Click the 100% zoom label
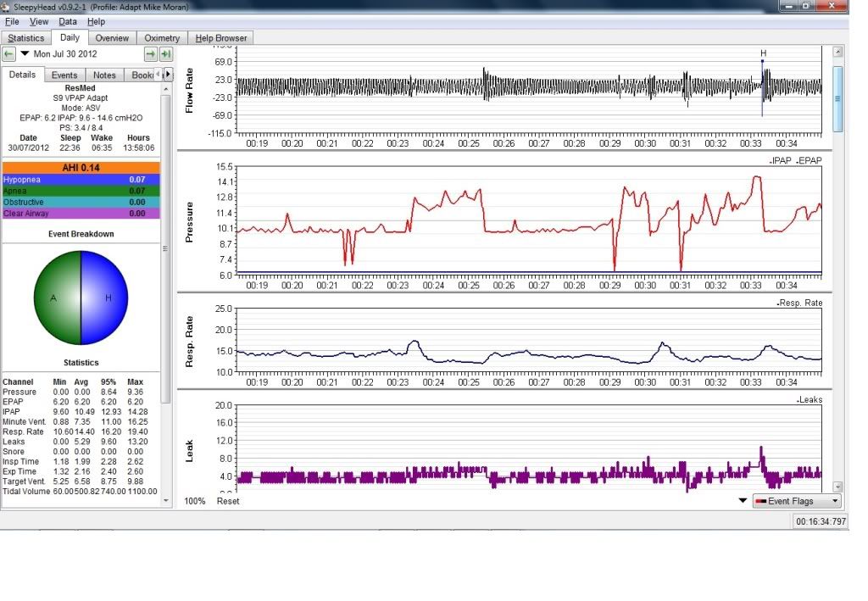This screenshot has height=601, width=868. click(x=194, y=501)
